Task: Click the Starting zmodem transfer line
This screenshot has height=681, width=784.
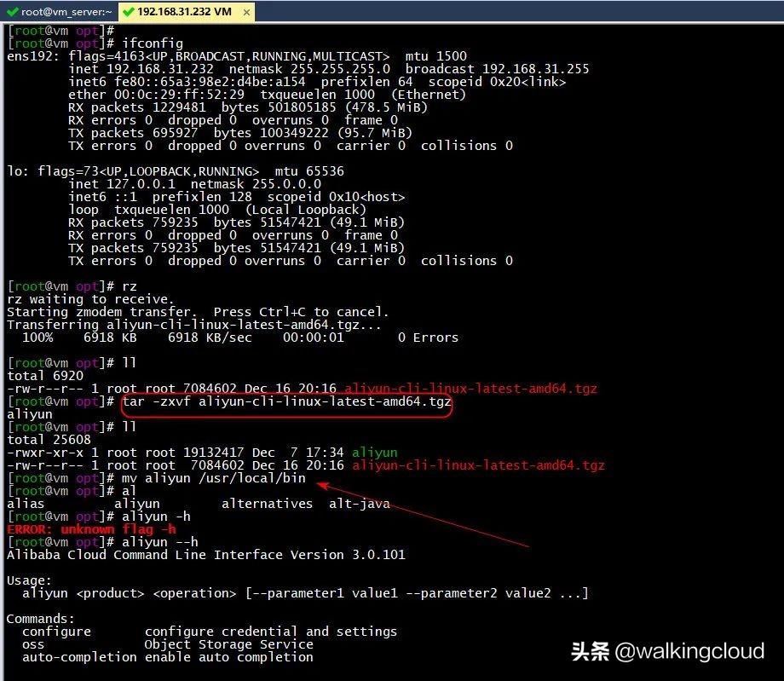Action: (198, 312)
